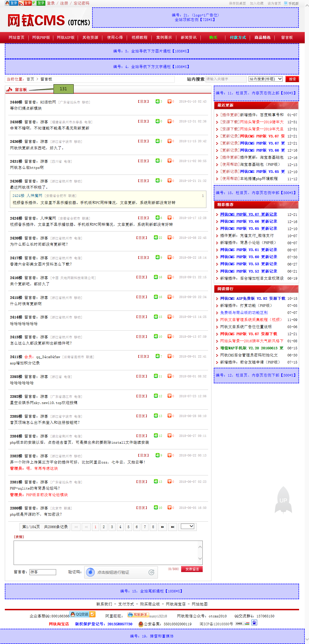Image resolution: width=309 pixels, height=644 pixels.
Task: Click the QQ交谈 chat icon in footer
Action: pos(82,614)
